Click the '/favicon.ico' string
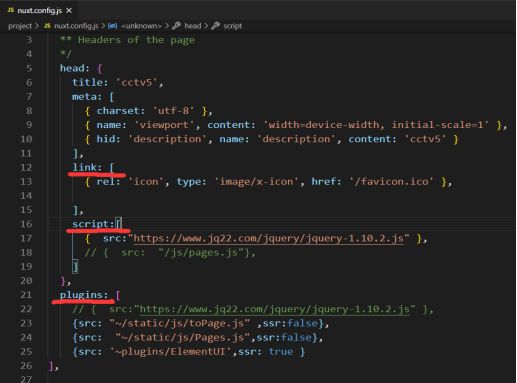Image resolution: width=517 pixels, height=383 pixels. pyautogui.click(x=391, y=182)
